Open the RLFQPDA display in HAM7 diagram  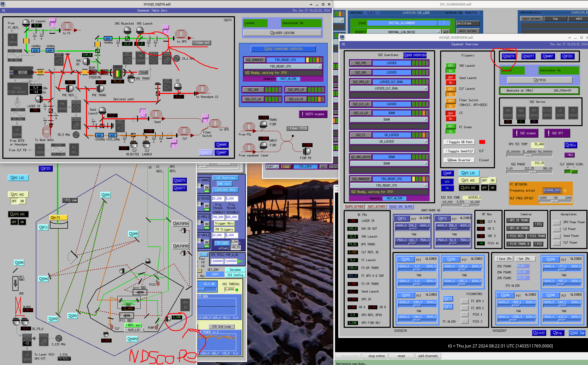[x=181, y=224]
